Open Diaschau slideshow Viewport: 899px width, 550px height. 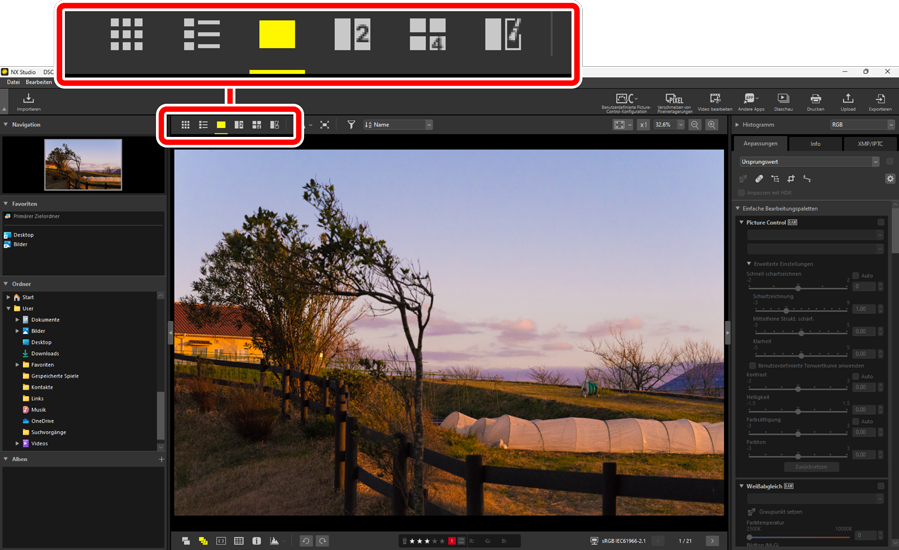[783, 102]
